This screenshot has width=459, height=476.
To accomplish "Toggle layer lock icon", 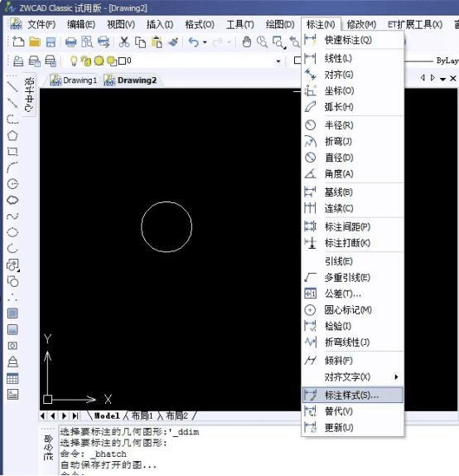I will coord(86,61).
